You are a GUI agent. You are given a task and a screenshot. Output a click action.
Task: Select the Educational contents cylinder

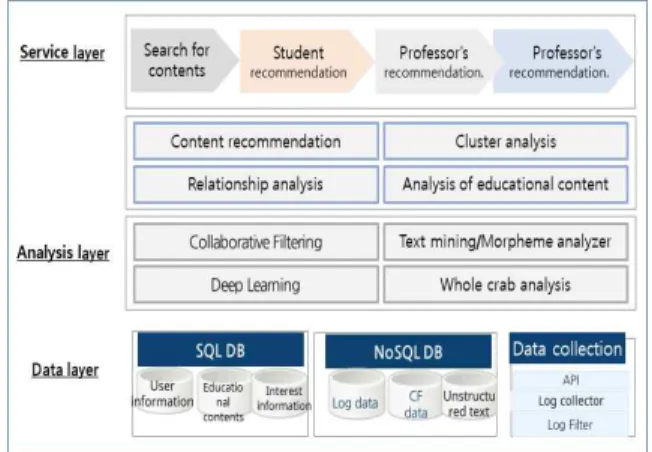224,395
